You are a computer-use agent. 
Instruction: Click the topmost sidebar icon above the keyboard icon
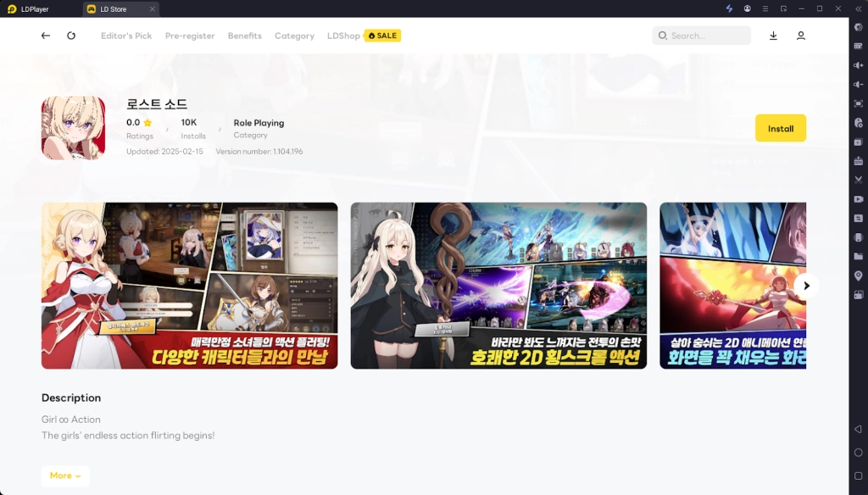pos(858,27)
